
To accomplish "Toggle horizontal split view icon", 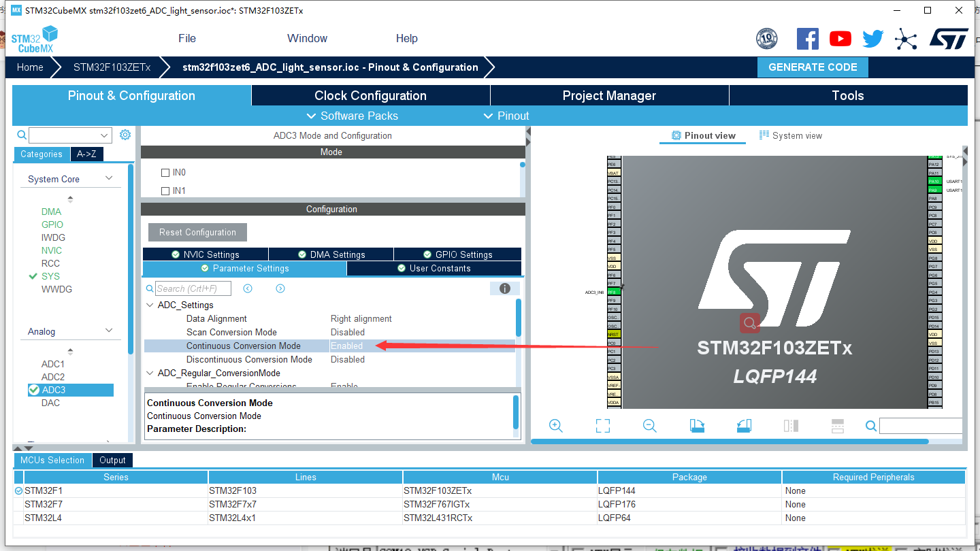I will (838, 426).
